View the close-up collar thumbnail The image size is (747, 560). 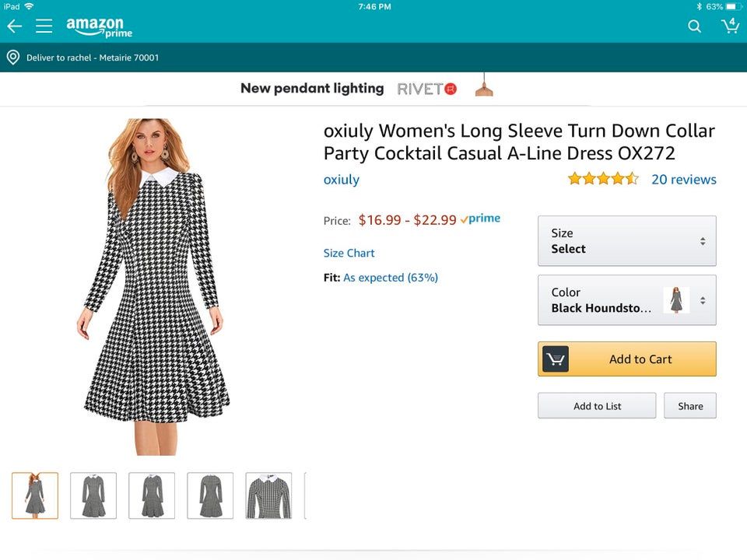click(268, 495)
